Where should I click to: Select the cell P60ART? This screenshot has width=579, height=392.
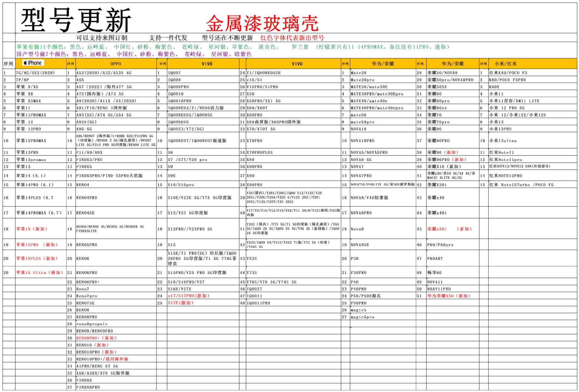click(x=435, y=259)
